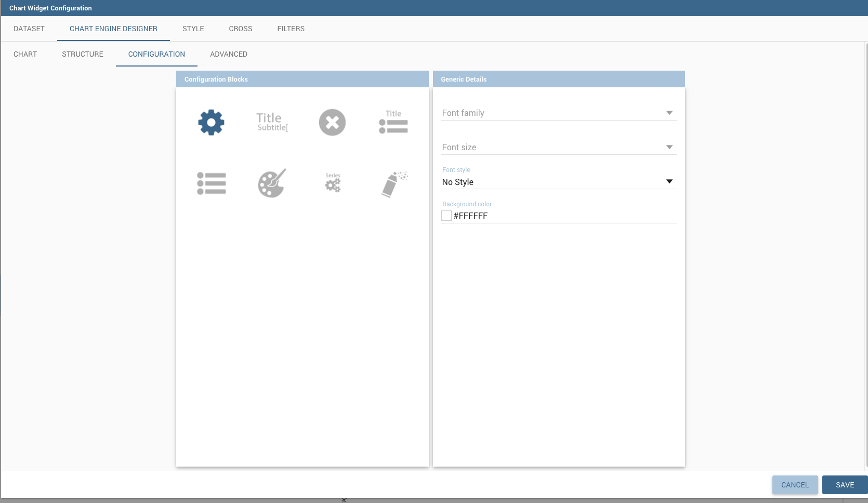Select the Color Palette block
This screenshot has height=503, width=868.
[271, 182]
